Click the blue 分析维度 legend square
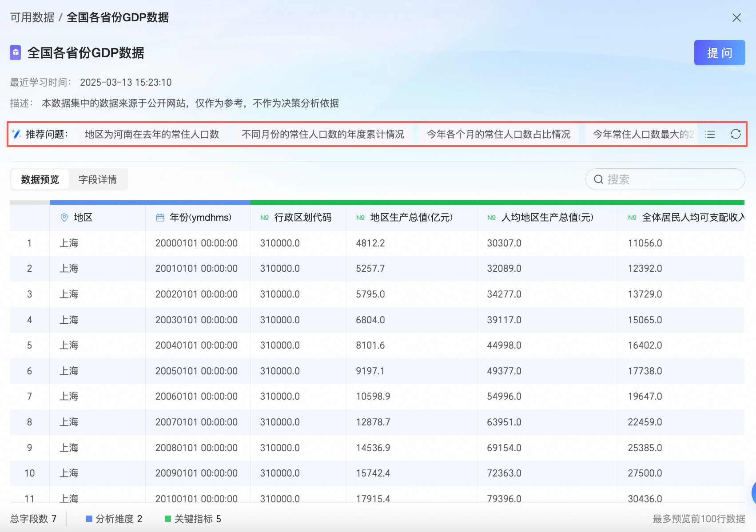756x532 pixels. (x=89, y=519)
